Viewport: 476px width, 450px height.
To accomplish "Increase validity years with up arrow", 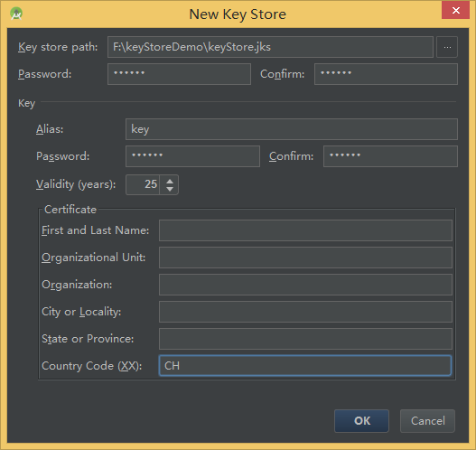I will tap(170, 181).
